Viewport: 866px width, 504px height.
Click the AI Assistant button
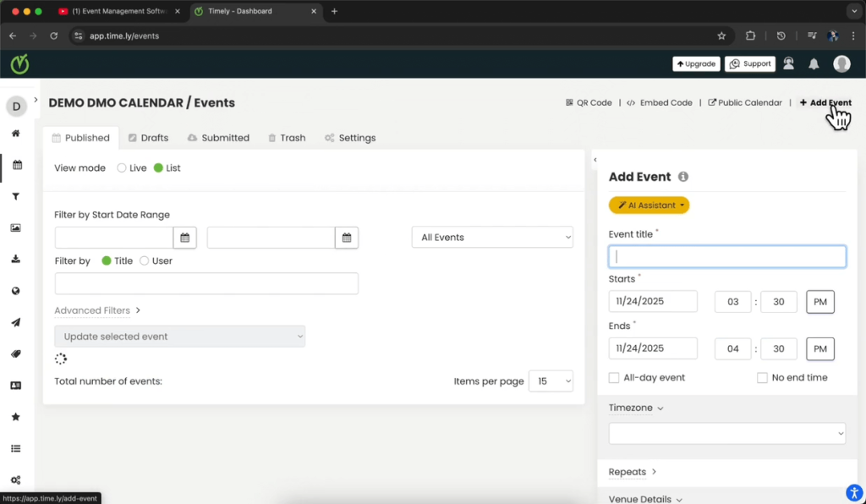click(x=649, y=205)
